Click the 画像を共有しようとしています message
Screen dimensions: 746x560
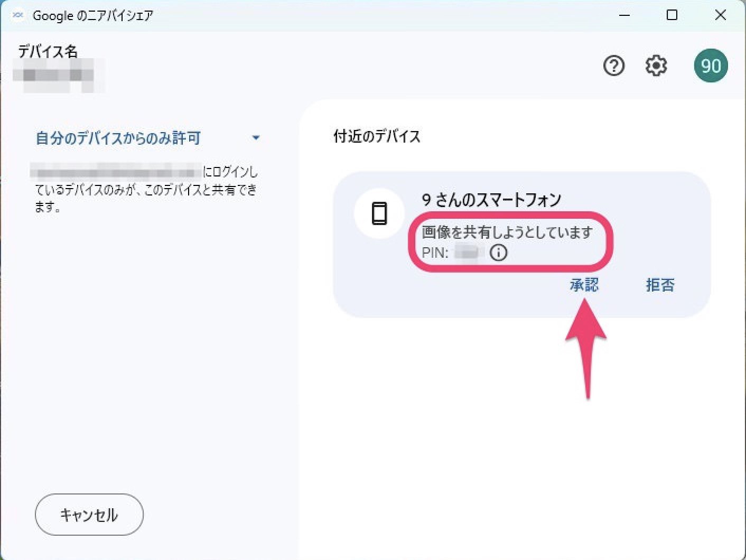tap(507, 232)
